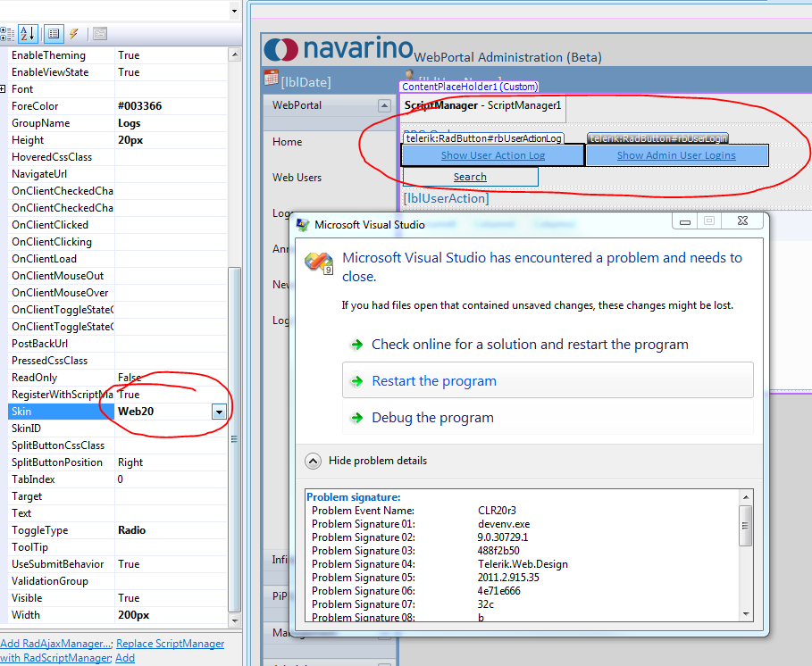Click Replace ScriptManager with RadScriptManager link
Viewport: 812px width, 666px height.
coord(170,644)
